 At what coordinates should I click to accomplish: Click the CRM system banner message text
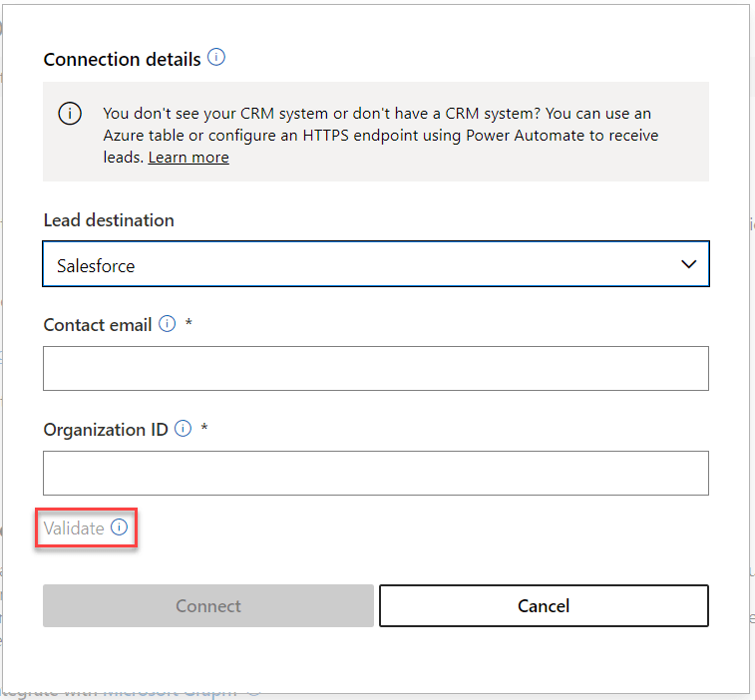(x=379, y=135)
